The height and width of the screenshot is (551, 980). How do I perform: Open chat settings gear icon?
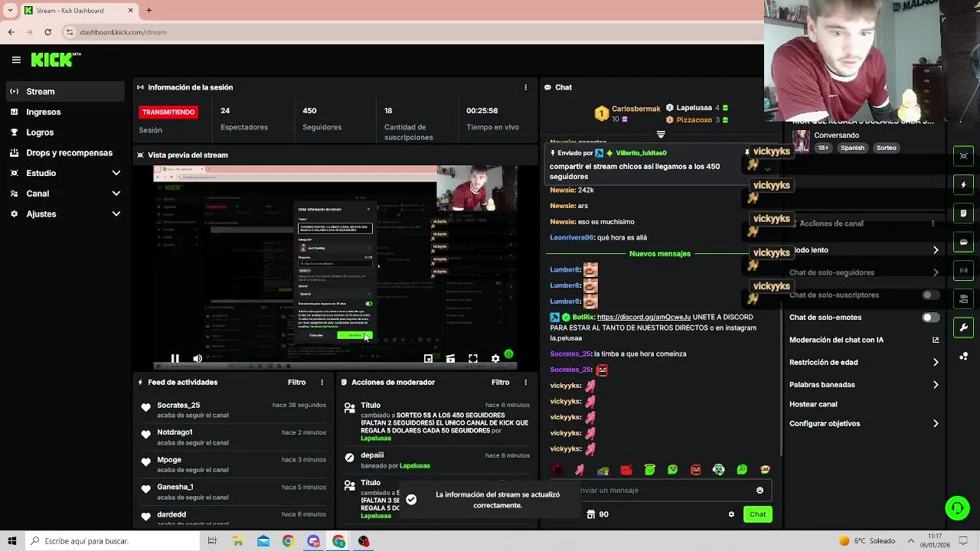click(731, 514)
